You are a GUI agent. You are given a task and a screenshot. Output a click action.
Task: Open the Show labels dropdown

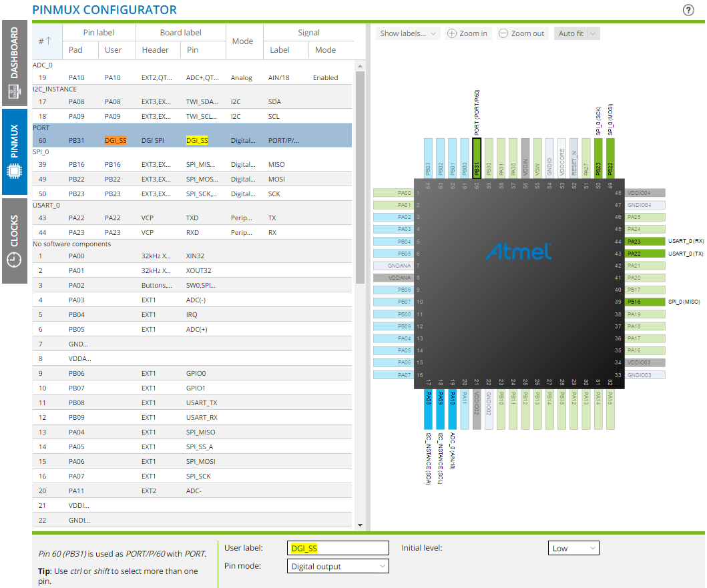click(408, 33)
